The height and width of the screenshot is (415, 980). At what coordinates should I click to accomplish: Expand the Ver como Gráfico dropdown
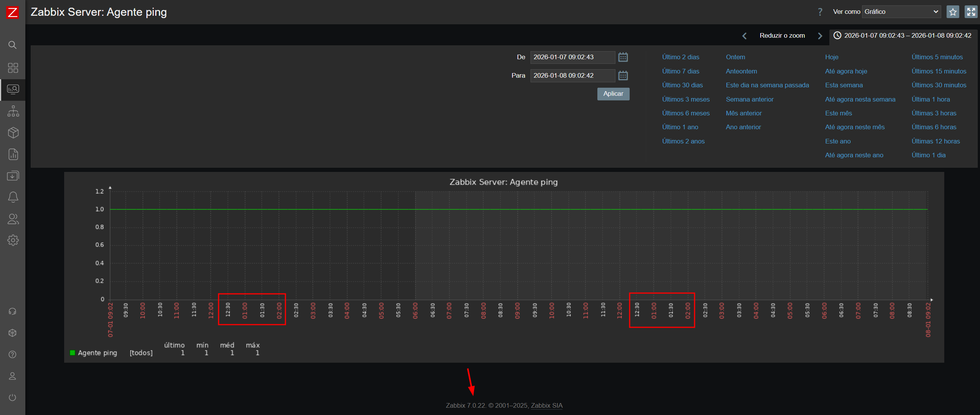[x=901, y=12]
